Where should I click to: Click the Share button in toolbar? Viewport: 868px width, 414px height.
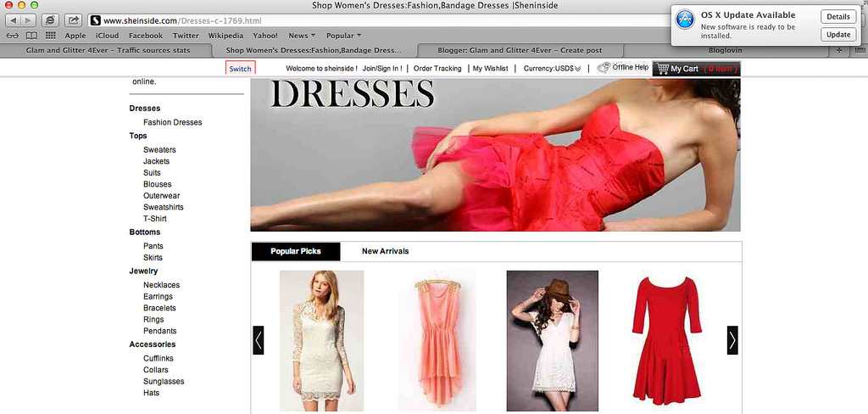[x=73, y=20]
